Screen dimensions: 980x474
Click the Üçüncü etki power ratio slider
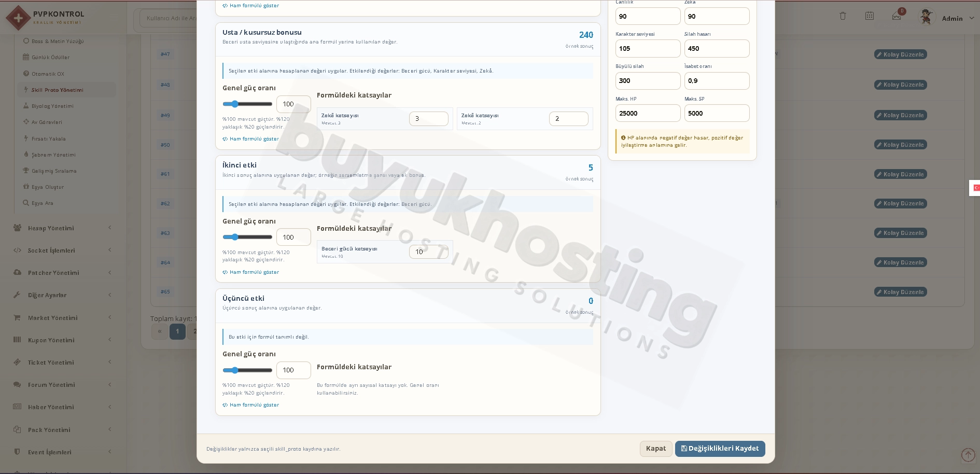[247, 370]
